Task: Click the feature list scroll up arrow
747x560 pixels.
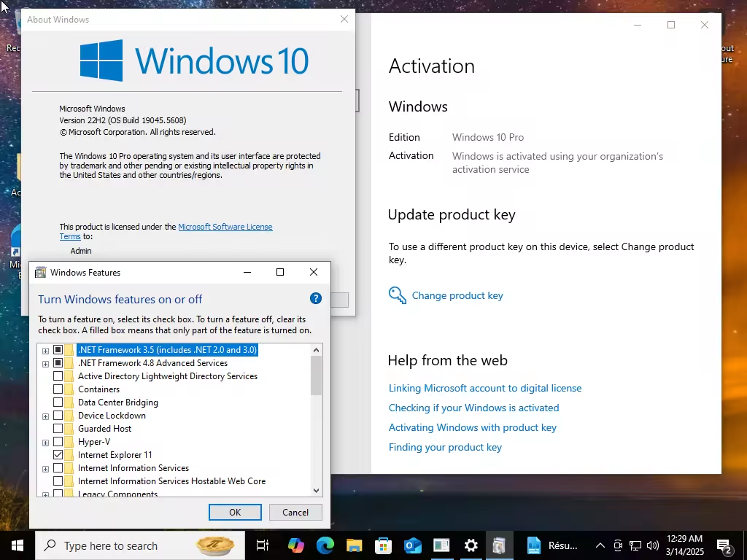Action: click(317, 350)
